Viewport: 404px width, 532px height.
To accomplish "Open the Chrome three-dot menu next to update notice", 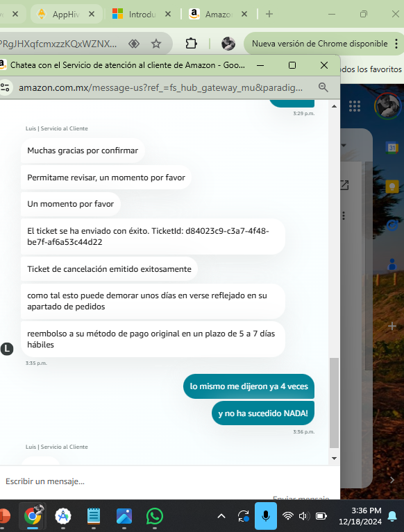I will tap(396, 44).
